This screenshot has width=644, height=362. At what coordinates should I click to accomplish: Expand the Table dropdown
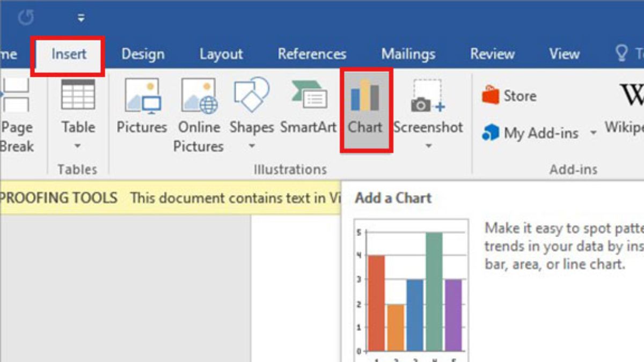[78, 146]
